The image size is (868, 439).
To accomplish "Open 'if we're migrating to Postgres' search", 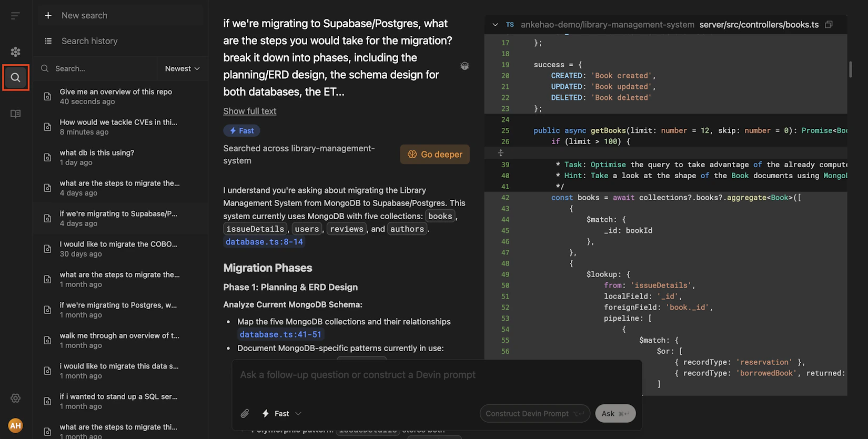I will pyautogui.click(x=120, y=310).
